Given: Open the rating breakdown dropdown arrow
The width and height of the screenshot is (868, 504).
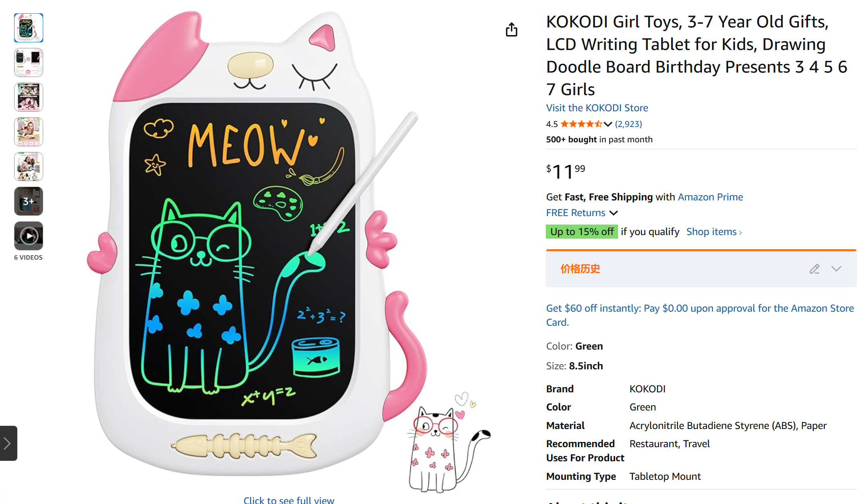Looking at the screenshot, I should coord(608,124).
